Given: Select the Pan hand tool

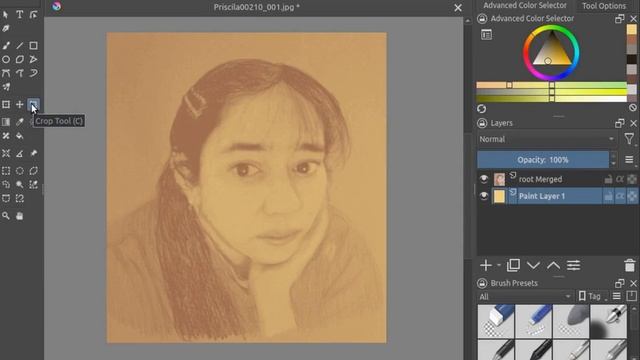Looking at the screenshot, I should [x=20, y=216].
